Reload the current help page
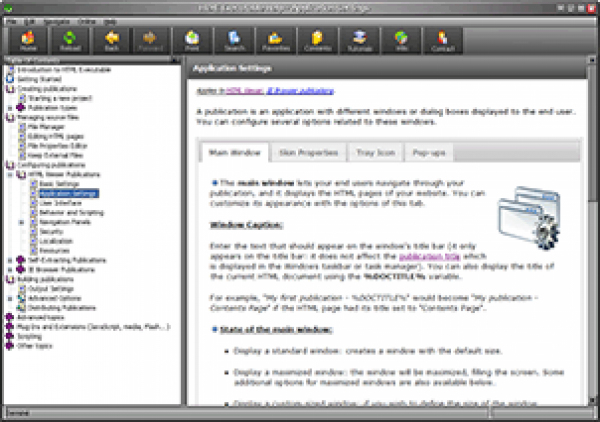The width and height of the screenshot is (600, 422). pyautogui.click(x=70, y=41)
